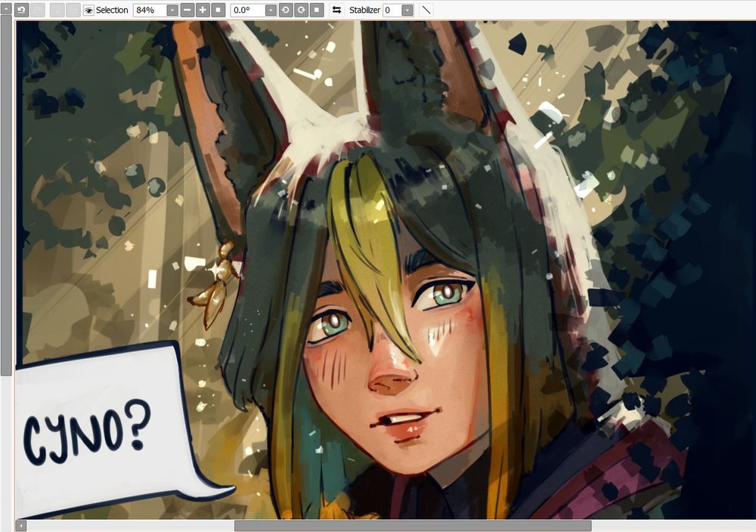Rotate canvas counterclockwise
This screenshot has height=532, width=756.
[286, 10]
